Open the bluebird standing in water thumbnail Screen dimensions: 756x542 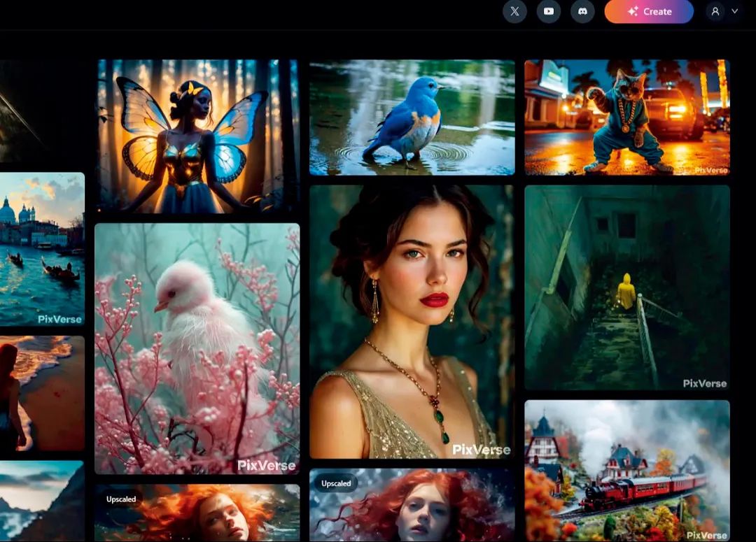click(x=412, y=117)
